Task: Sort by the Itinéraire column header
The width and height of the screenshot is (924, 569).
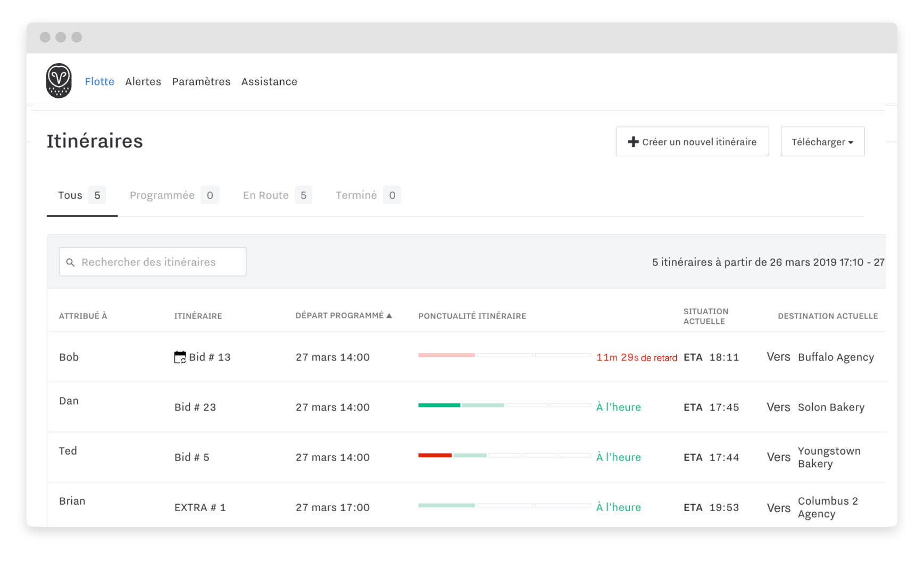Action: point(198,316)
